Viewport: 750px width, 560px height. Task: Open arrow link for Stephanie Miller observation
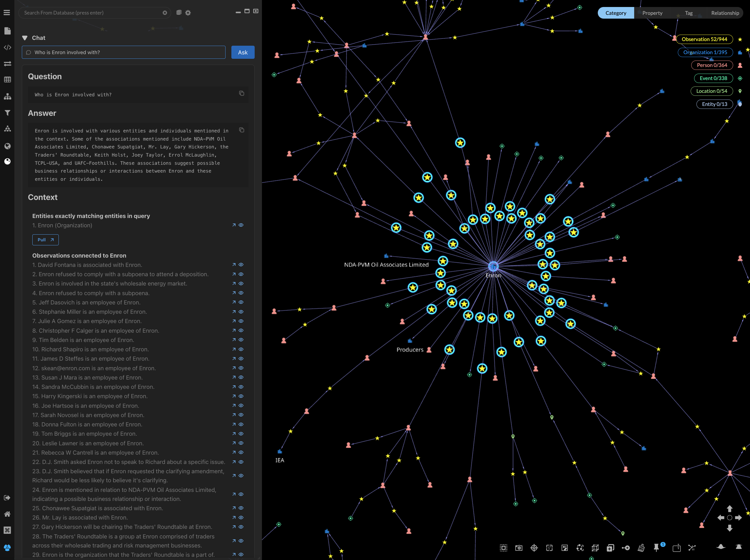pos(234,311)
